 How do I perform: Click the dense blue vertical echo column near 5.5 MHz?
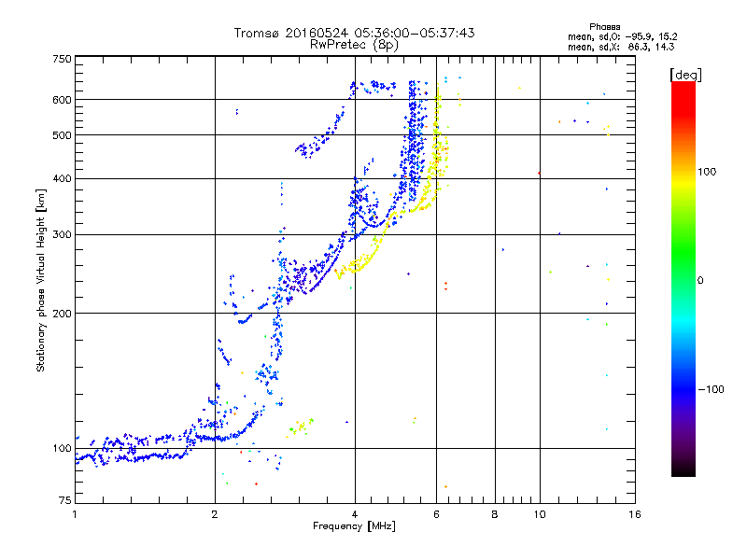point(414,143)
